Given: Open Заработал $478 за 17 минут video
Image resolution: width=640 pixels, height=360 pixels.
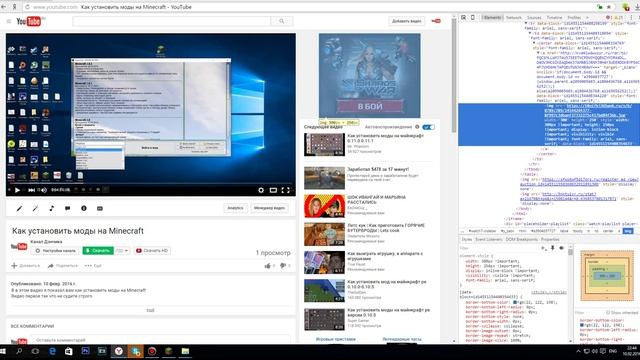Looking at the screenshot, I should (x=378, y=169).
